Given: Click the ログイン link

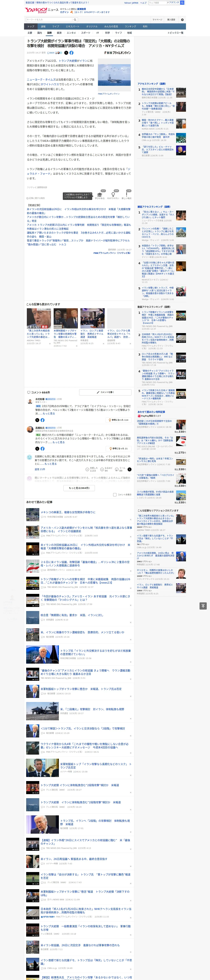Looking at the screenshot, I should click(x=64, y=12).
